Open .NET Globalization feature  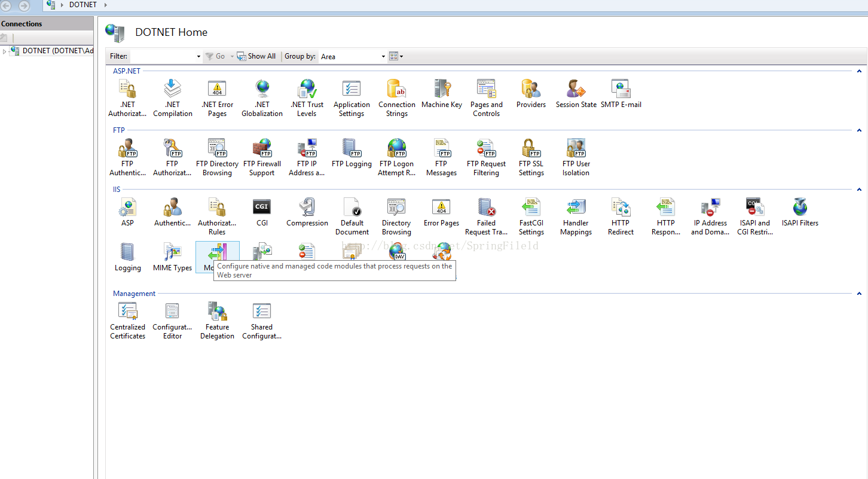click(x=262, y=99)
